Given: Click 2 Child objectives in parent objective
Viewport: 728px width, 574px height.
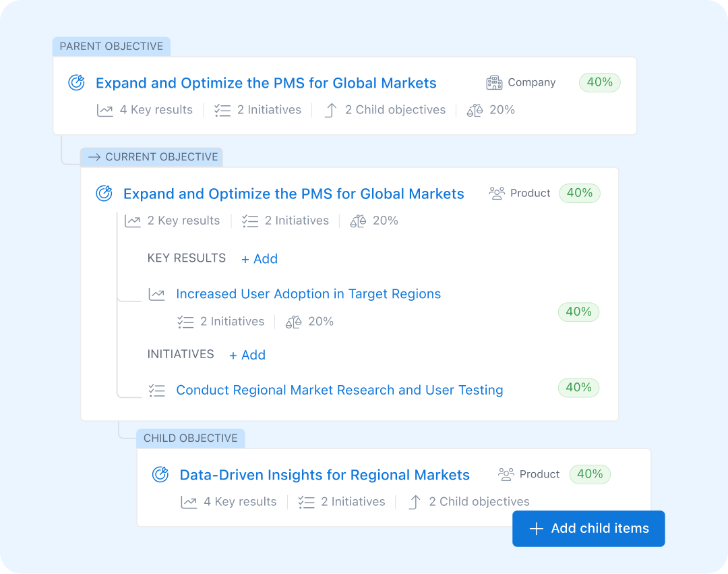Looking at the screenshot, I should tap(395, 110).
